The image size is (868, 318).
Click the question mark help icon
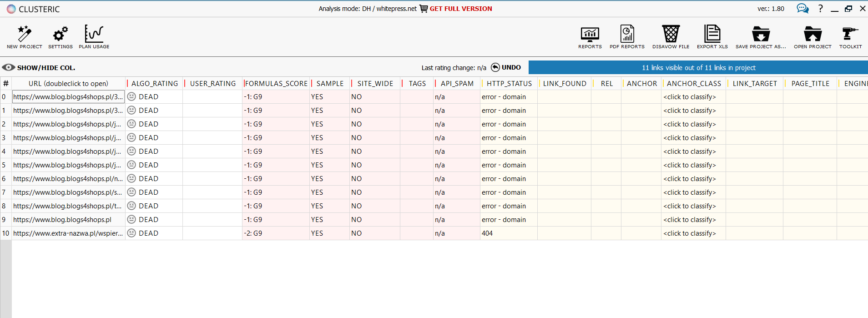click(820, 9)
